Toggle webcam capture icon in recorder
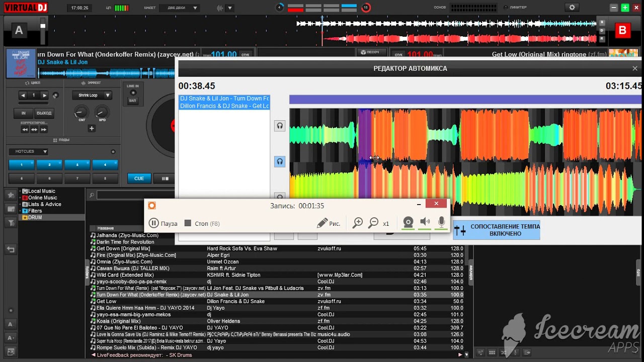This screenshot has height=362, width=644. (408, 222)
